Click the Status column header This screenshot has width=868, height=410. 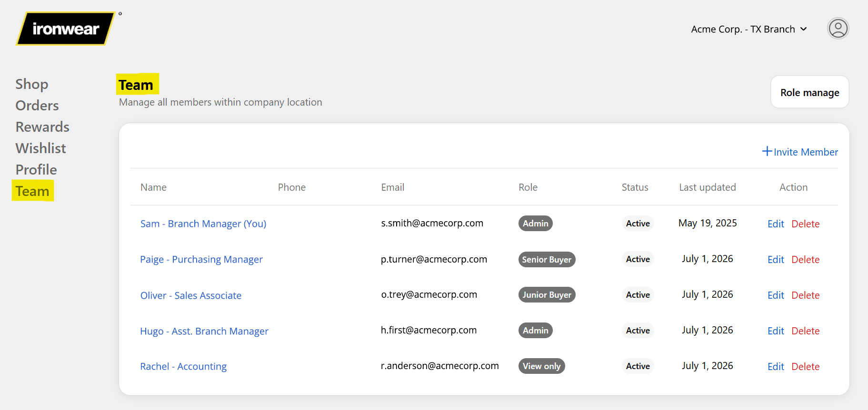tap(635, 187)
